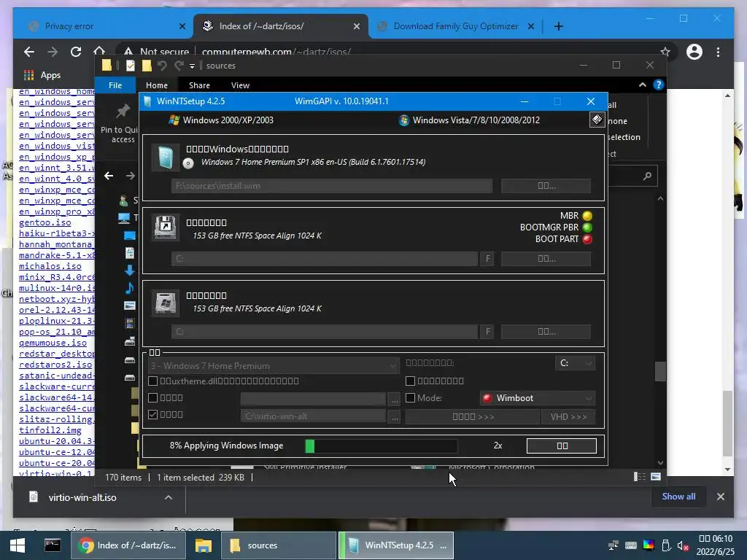Image resolution: width=747 pixels, height=560 pixels.
Task: Click the muted volume tray icon
Action: click(x=683, y=545)
